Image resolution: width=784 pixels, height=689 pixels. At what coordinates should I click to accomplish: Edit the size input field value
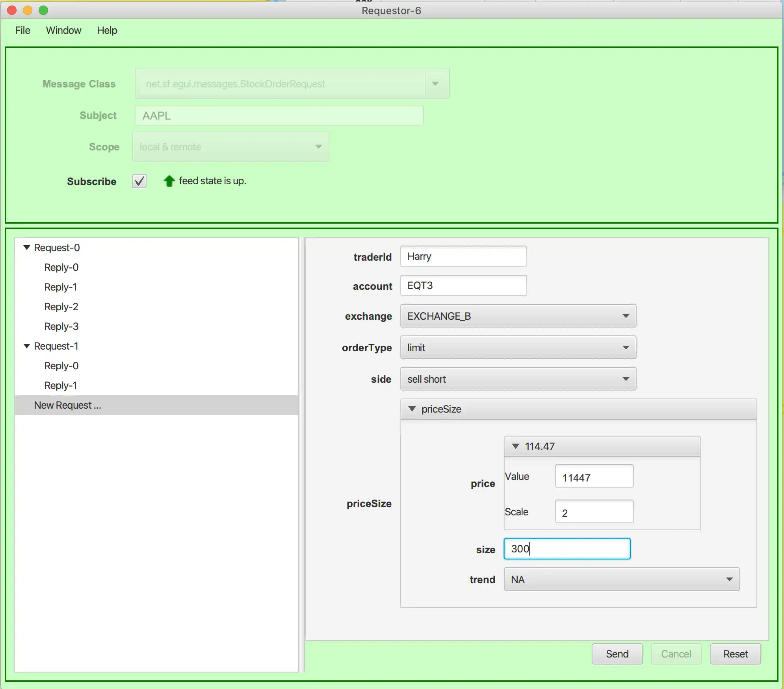coord(568,549)
